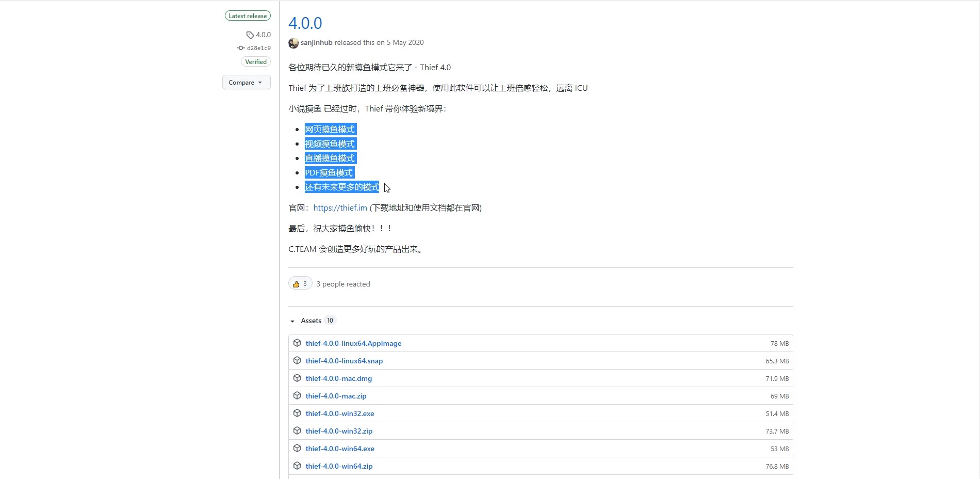Click the 10 counter next to Assets

(x=330, y=320)
